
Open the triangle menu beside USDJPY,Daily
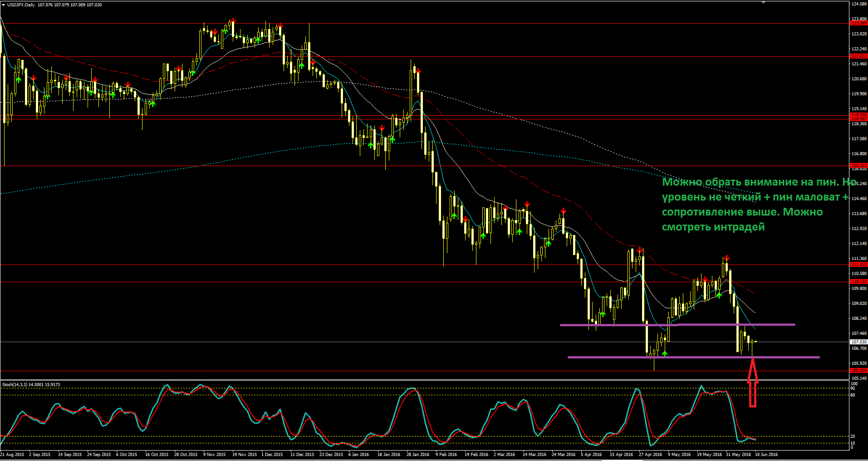tap(3, 5)
